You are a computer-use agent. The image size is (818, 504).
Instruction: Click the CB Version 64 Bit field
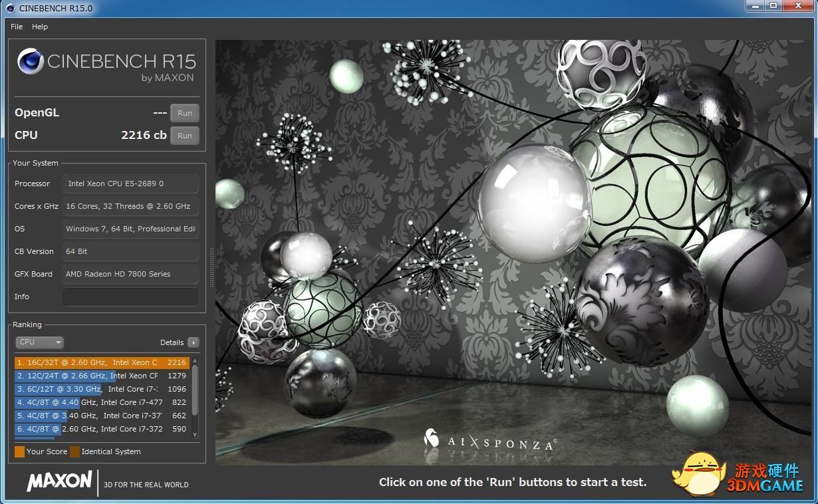(130, 251)
